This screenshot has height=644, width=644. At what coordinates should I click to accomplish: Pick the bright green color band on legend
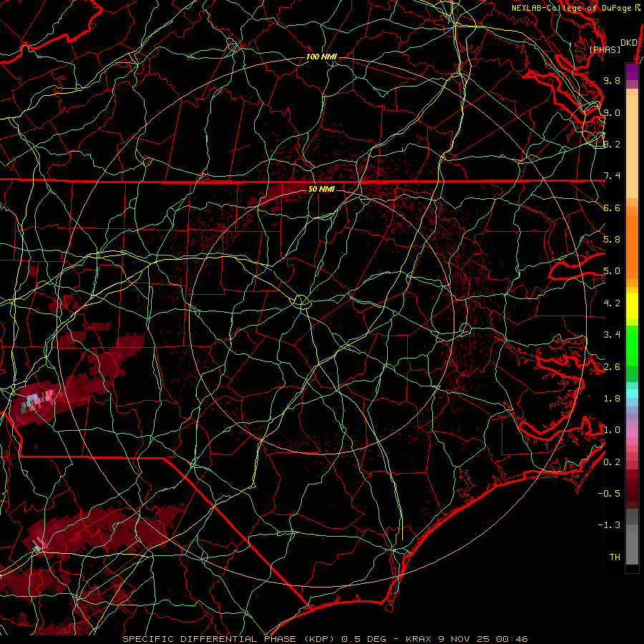click(x=632, y=344)
